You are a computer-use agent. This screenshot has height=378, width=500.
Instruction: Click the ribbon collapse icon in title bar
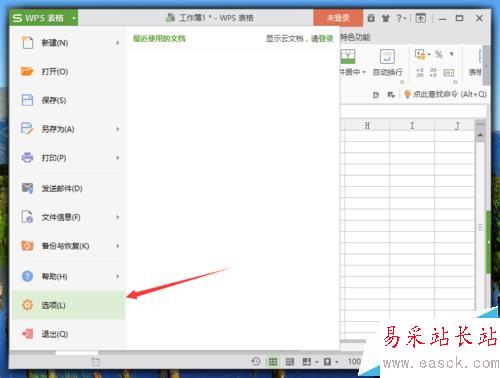tap(421, 18)
